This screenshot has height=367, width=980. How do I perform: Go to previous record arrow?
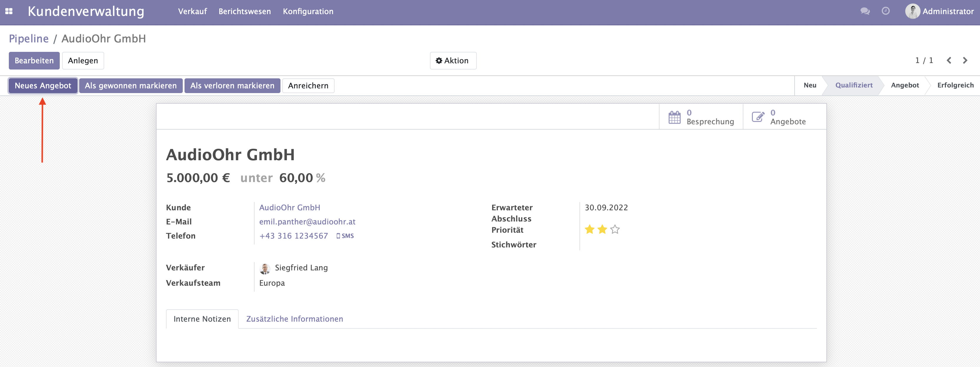coord(949,61)
